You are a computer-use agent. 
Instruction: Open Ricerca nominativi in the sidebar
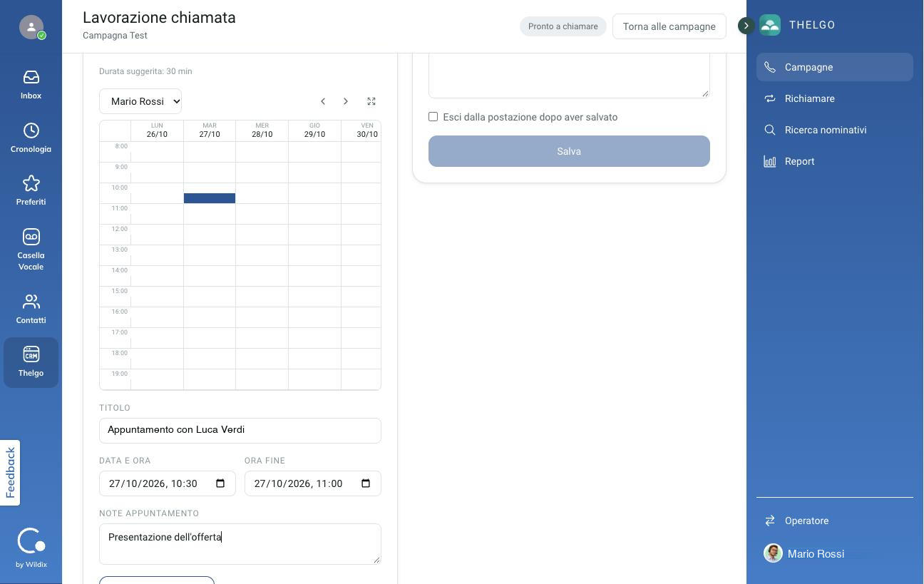835,130
